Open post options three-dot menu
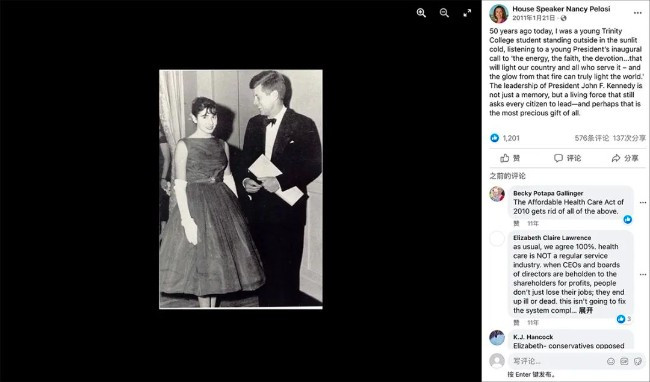This screenshot has width=650, height=382. [638, 13]
